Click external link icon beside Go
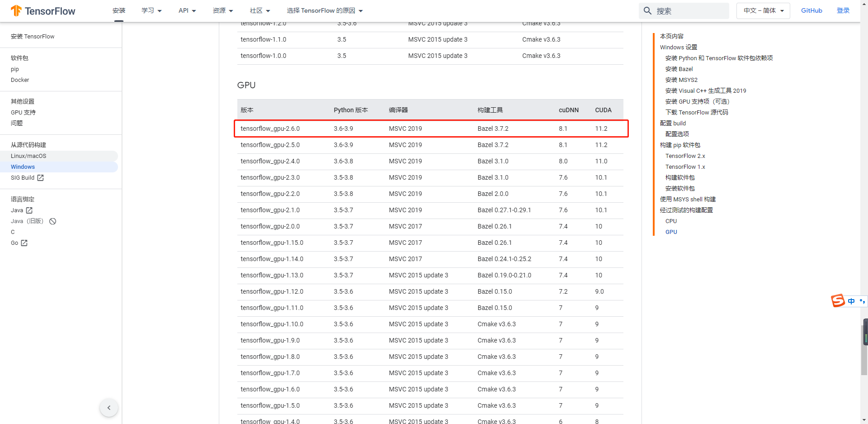This screenshot has width=868, height=424. tap(24, 243)
